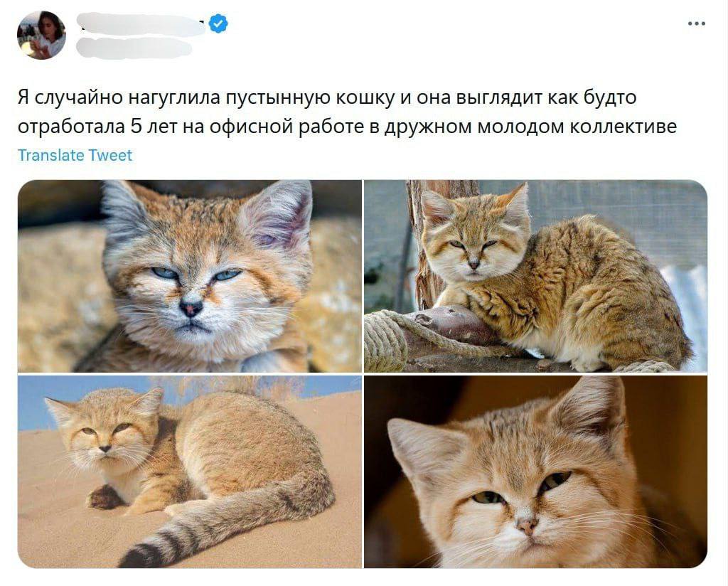Click the blue verified checkmark badge
728x586 pixels.
pyautogui.click(x=218, y=23)
